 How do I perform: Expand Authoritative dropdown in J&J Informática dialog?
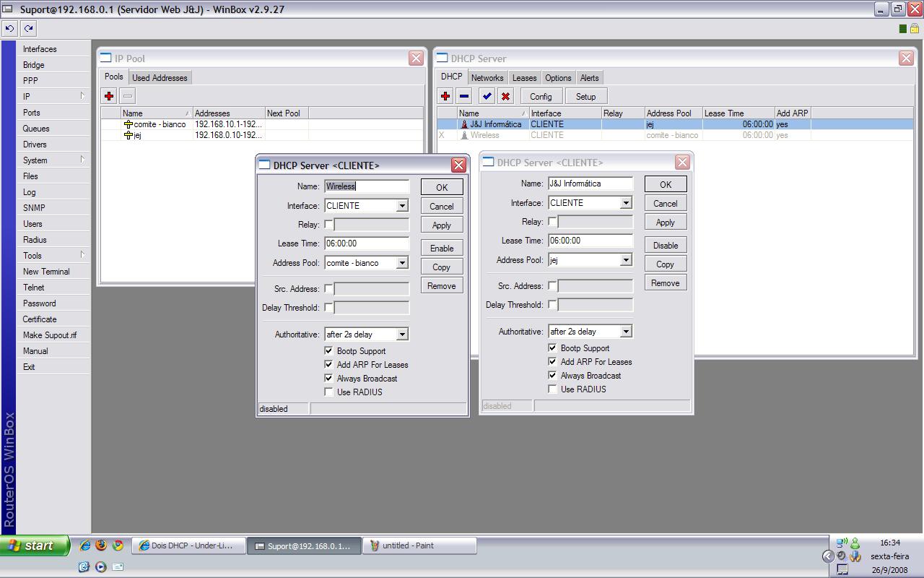pos(626,332)
